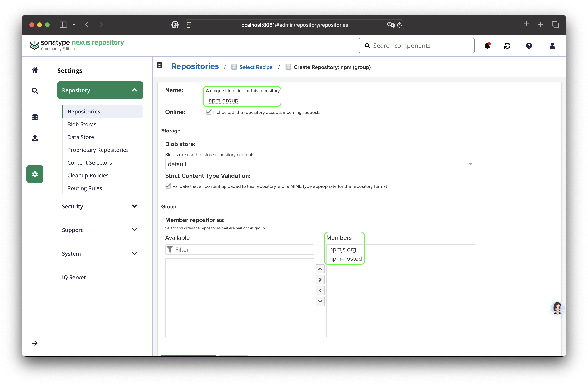Open notifications bell icon
This screenshot has height=385, width=588.
pyautogui.click(x=487, y=46)
